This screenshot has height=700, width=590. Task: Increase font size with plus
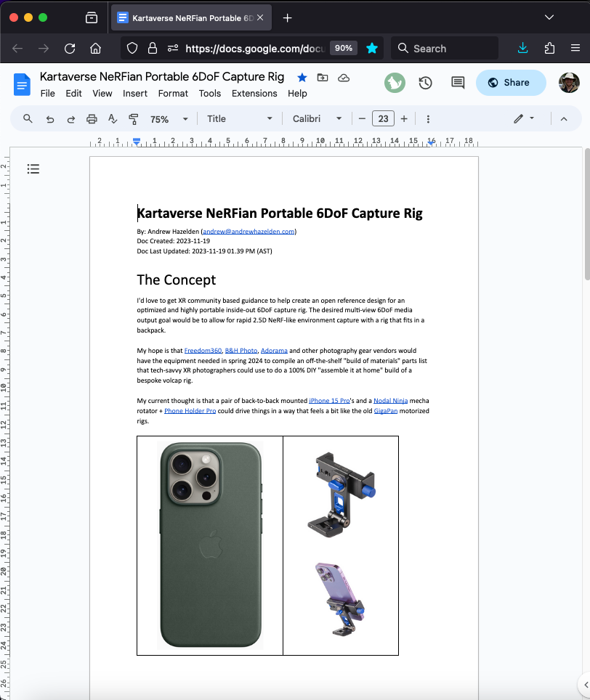[404, 119]
